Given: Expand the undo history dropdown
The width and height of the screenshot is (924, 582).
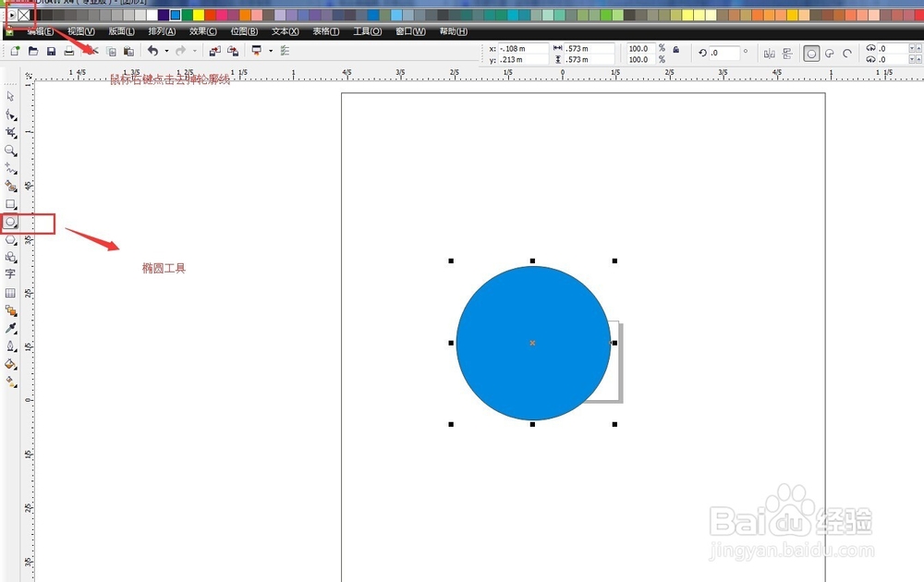Looking at the screenshot, I should [x=166, y=51].
